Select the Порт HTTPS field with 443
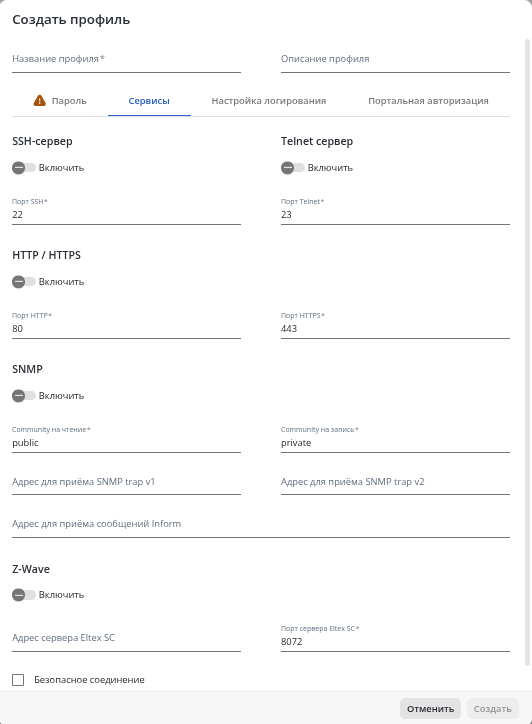This screenshot has width=532, height=724. click(x=395, y=328)
